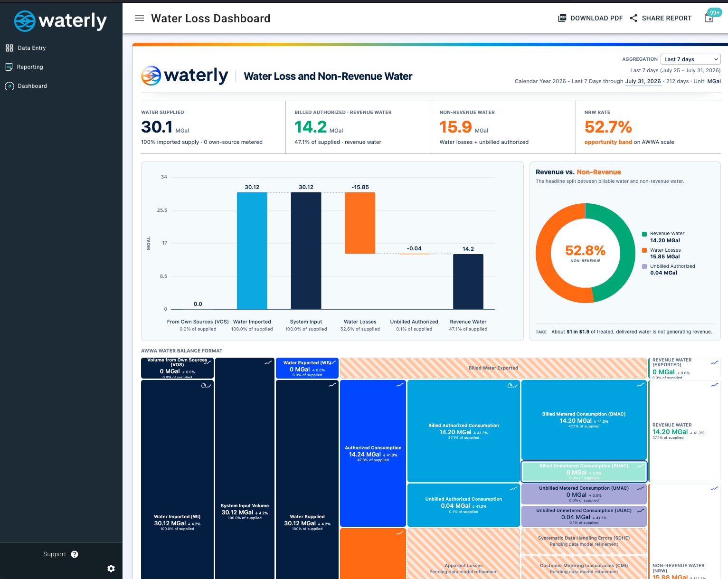
Task: Click the 'Water Loss and Non-Revenue Water' heading
Action: point(328,76)
